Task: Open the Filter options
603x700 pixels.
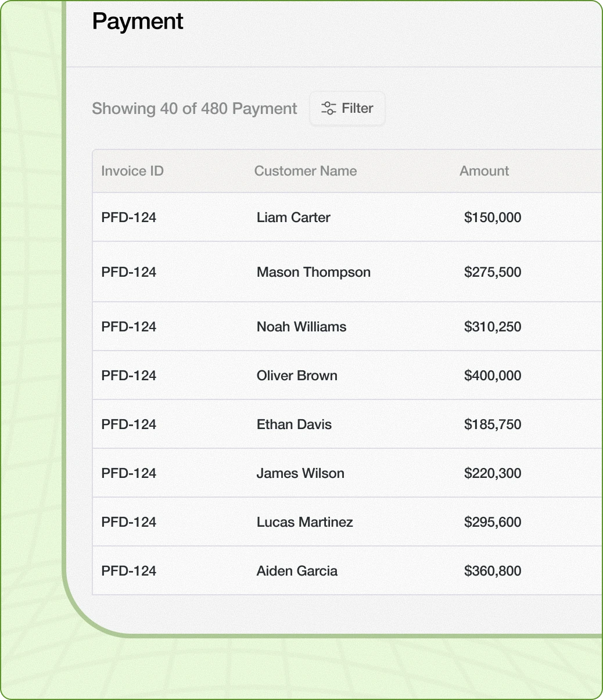Action: coord(347,108)
